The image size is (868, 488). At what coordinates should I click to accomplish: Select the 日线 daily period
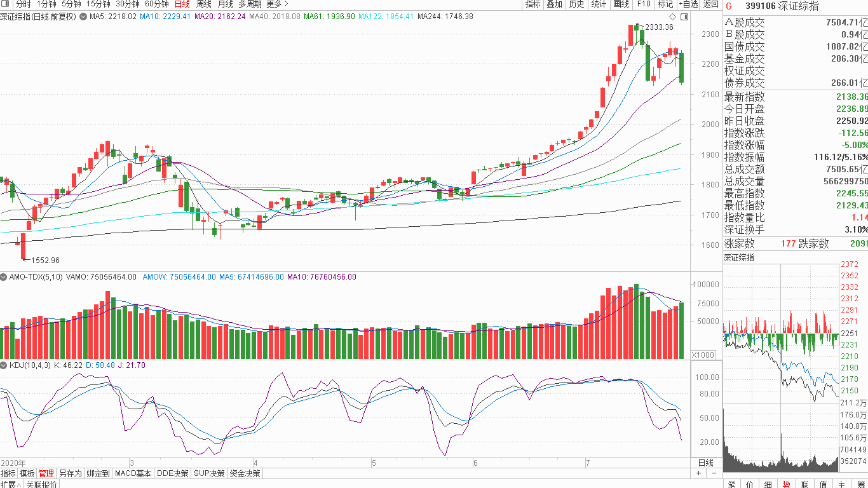pyautogui.click(x=182, y=4)
